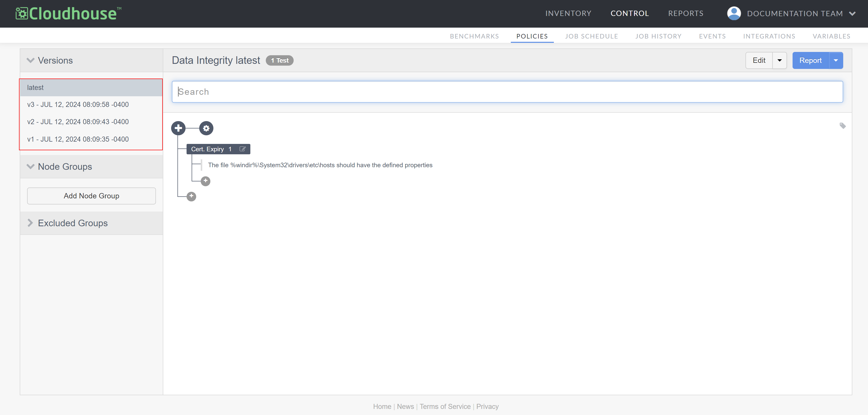Screen dimensions: 868x415
Task: Switch to the Job Schedule tab
Action: click(x=591, y=36)
